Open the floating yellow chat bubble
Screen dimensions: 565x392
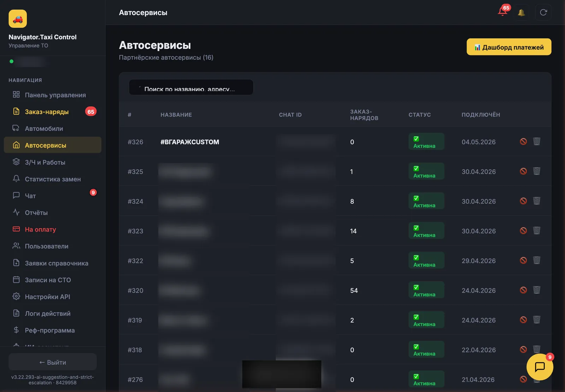tap(540, 367)
